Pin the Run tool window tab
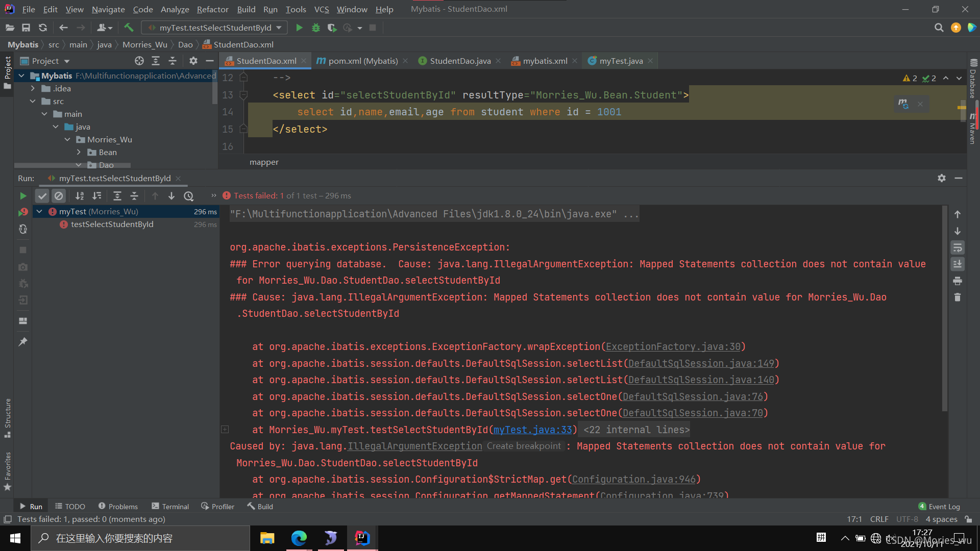980x551 pixels. 22,341
